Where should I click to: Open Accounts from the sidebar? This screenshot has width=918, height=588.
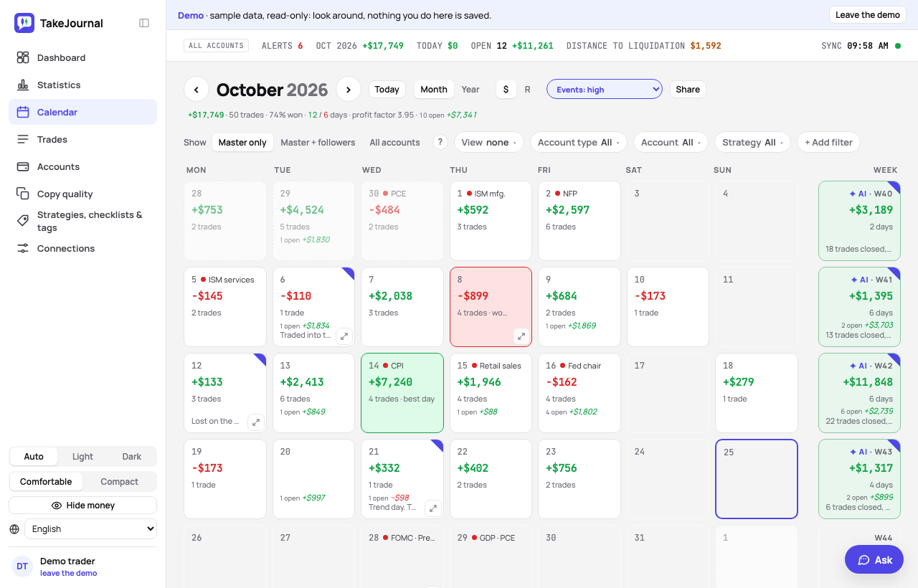point(82,166)
